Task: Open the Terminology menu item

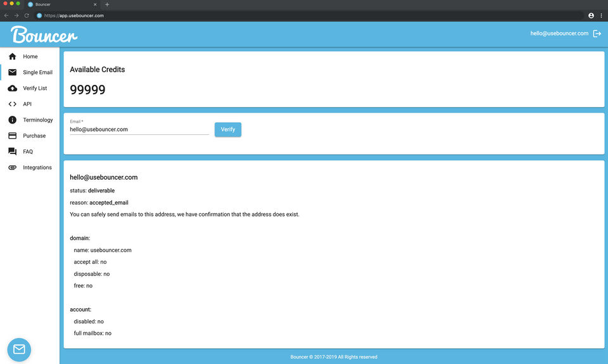Action: click(x=30, y=120)
